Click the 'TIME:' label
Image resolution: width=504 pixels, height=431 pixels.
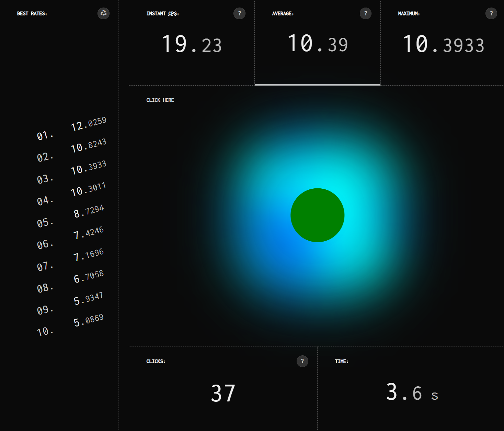342,361
